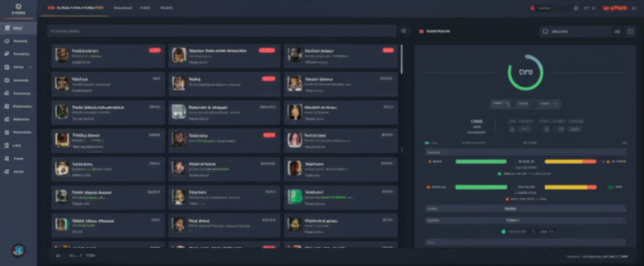This screenshot has height=266, width=644.
Task: Click the red icon in the top header search box
Action: [533, 8]
